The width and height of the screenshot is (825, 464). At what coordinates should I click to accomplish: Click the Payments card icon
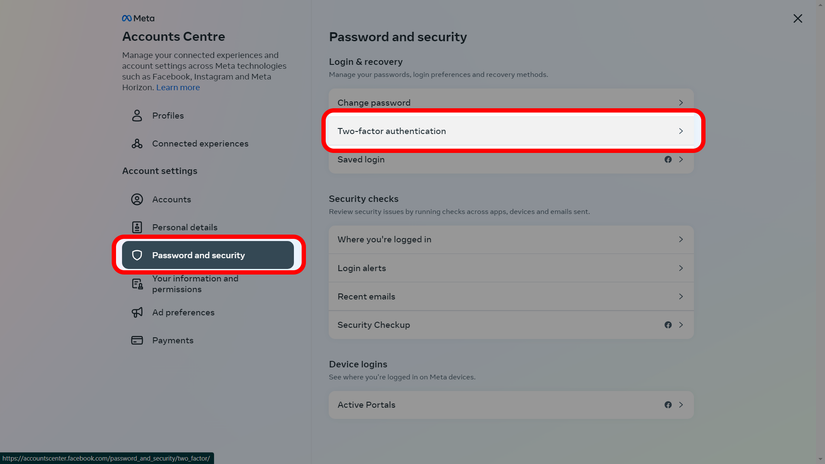(x=137, y=340)
